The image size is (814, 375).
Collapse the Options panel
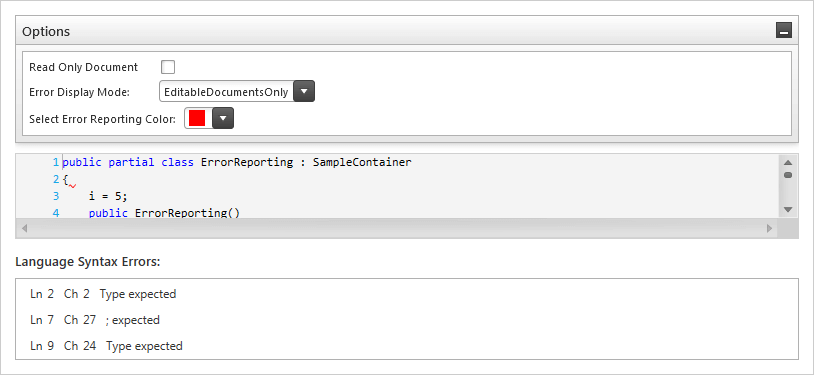click(784, 31)
